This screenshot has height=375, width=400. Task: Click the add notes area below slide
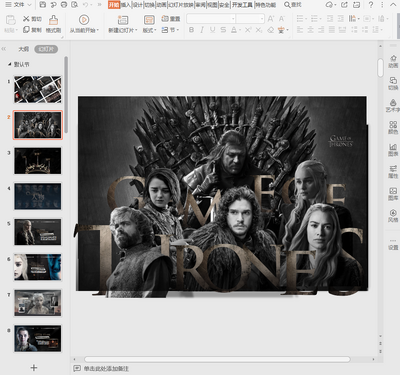(106, 368)
